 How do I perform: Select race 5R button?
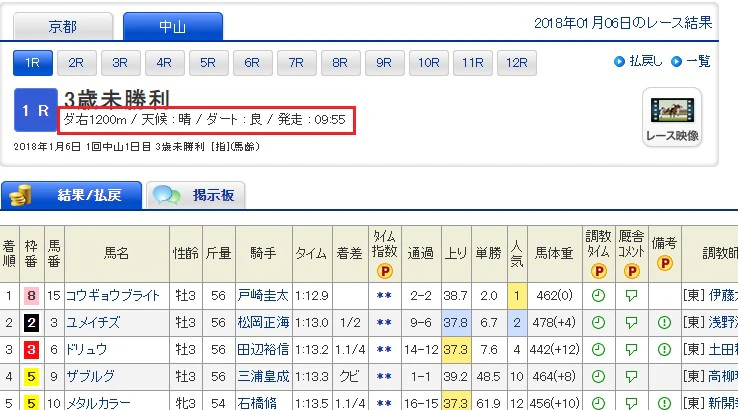pos(209,63)
